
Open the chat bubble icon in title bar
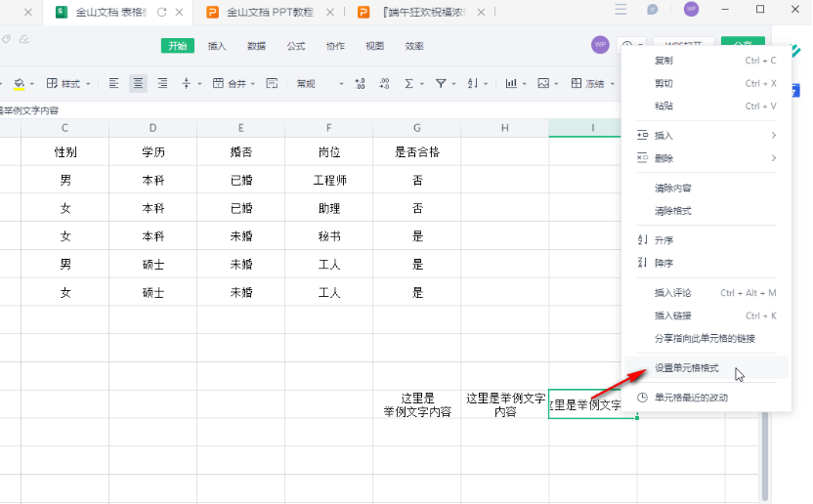(653, 10)
